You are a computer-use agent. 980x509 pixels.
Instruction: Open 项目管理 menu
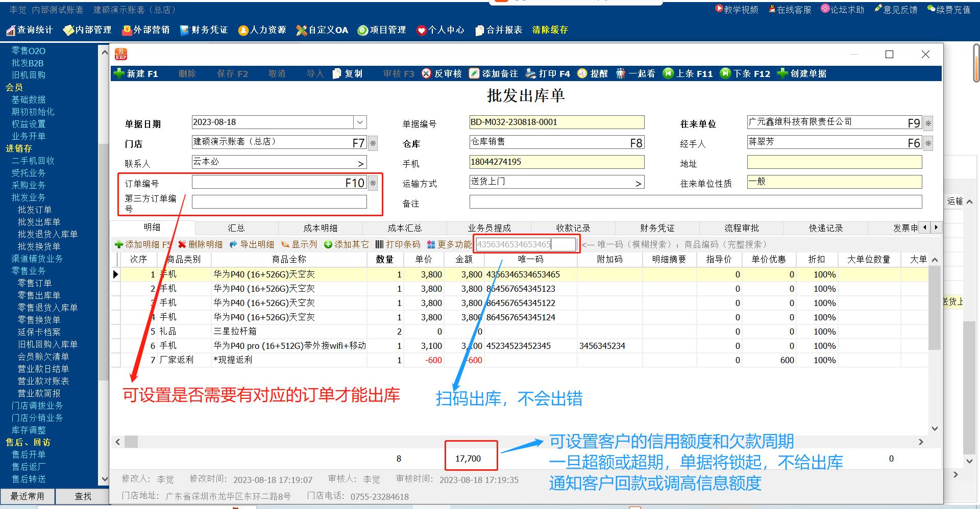point(382,30)
